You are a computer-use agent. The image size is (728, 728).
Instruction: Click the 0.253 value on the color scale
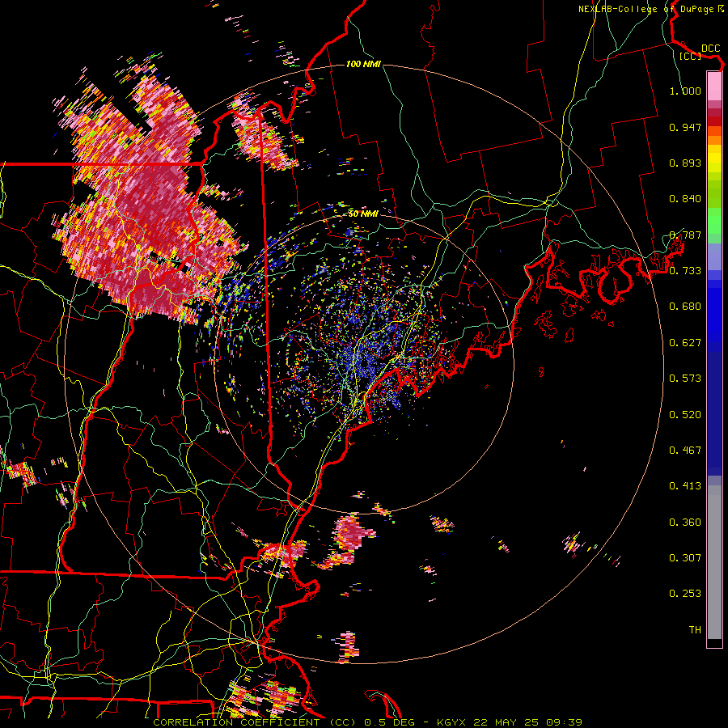(685, 594)
